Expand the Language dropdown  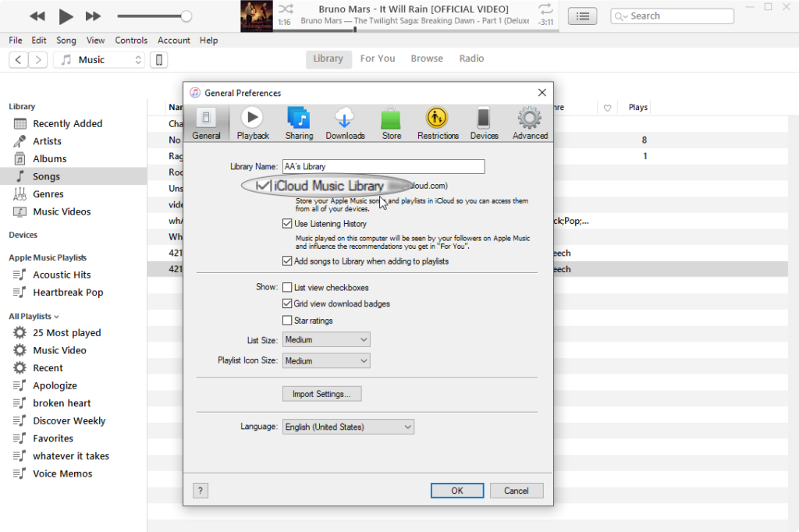pyautogui.click(x=348, y=427)
